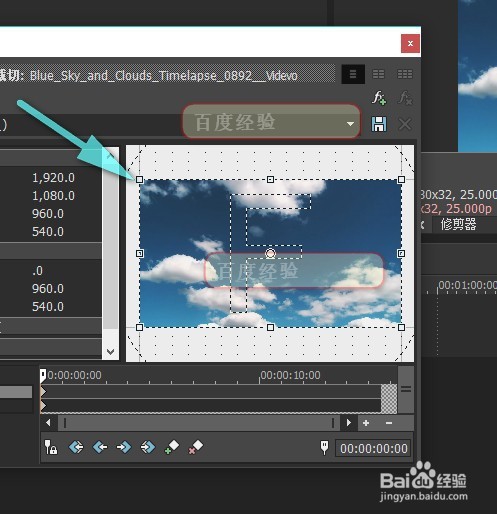Click the timeline height handle with two lines
This screenshot has width=497, height=514.
pyautogui.click(x=406, y=389)
